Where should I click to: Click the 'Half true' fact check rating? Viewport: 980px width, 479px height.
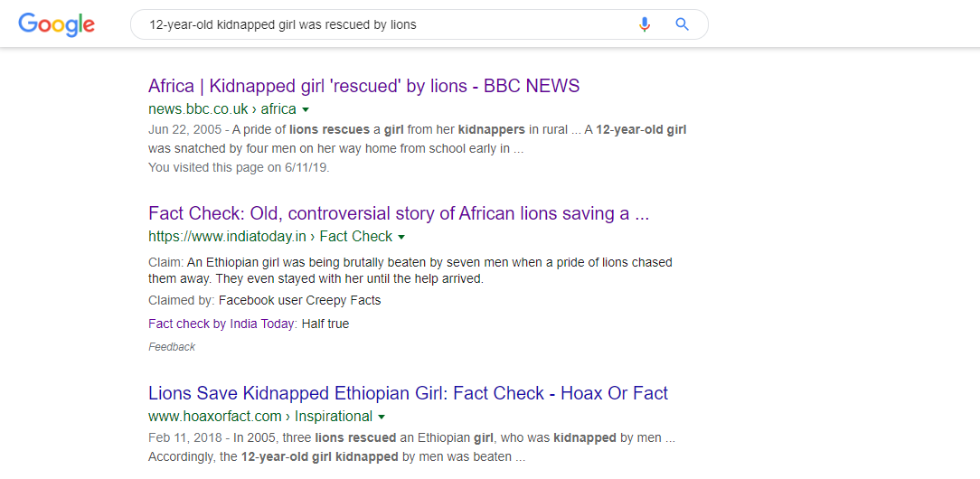point(325,324)
